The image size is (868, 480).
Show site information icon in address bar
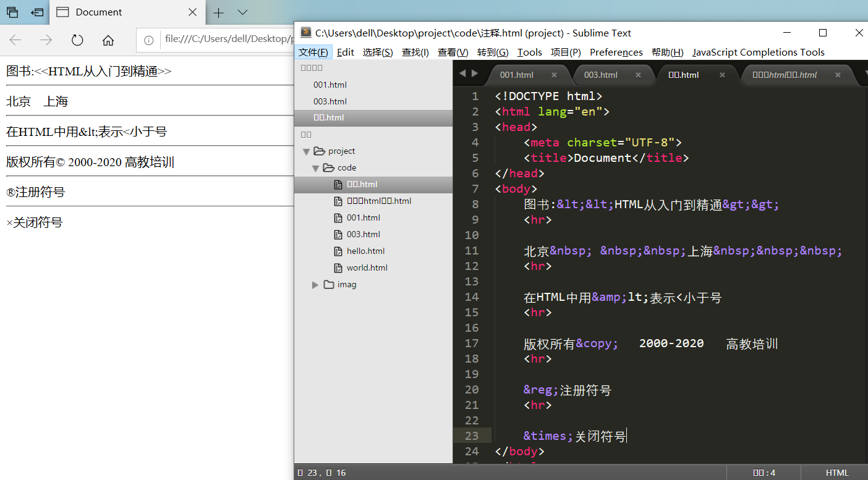click(148, 40)
